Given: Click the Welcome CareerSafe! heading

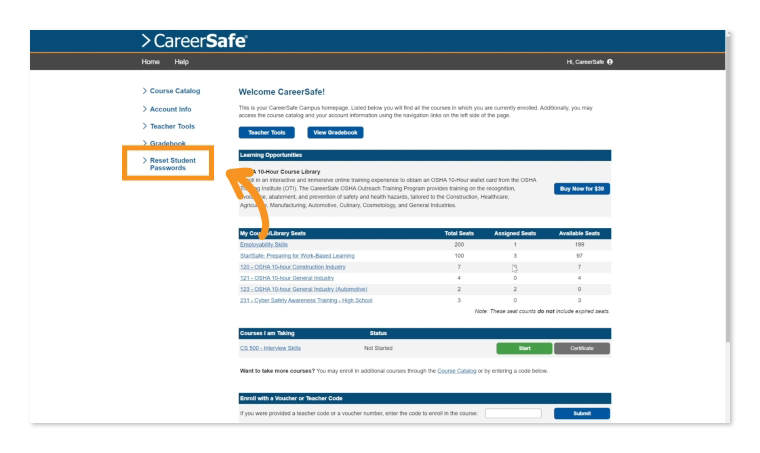Looking at the screenshot, I should coord(282,92).
